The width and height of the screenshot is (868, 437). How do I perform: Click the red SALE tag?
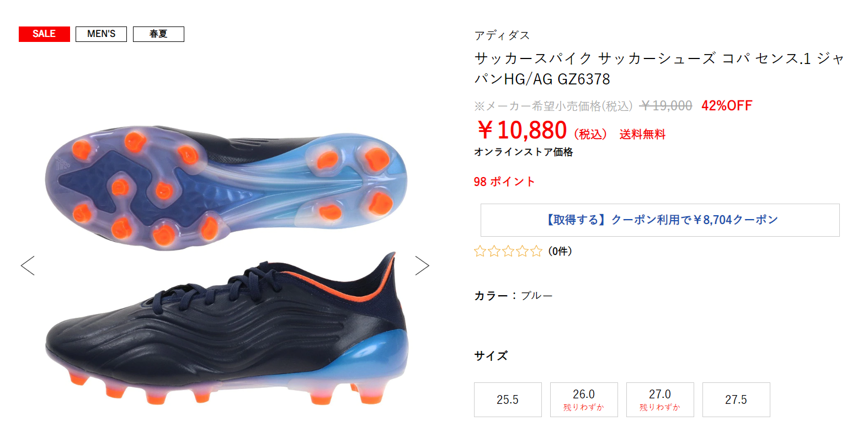[x=44, y=34]
